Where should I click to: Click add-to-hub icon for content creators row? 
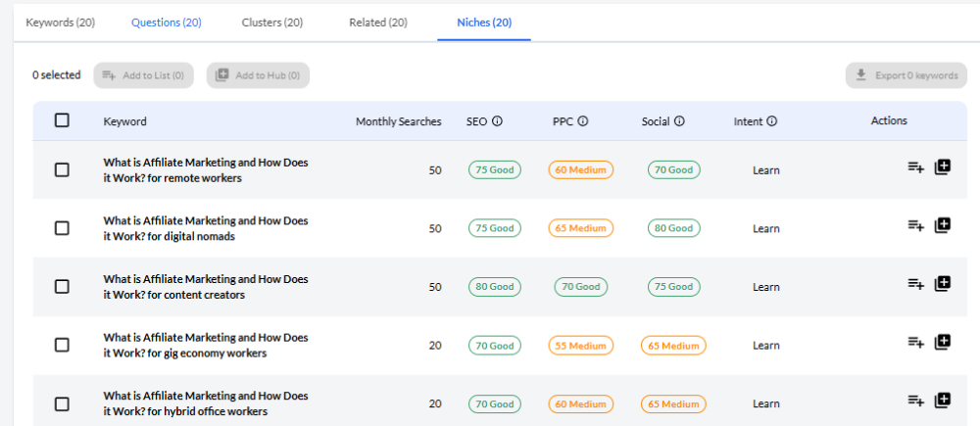(x=943, y=284)
